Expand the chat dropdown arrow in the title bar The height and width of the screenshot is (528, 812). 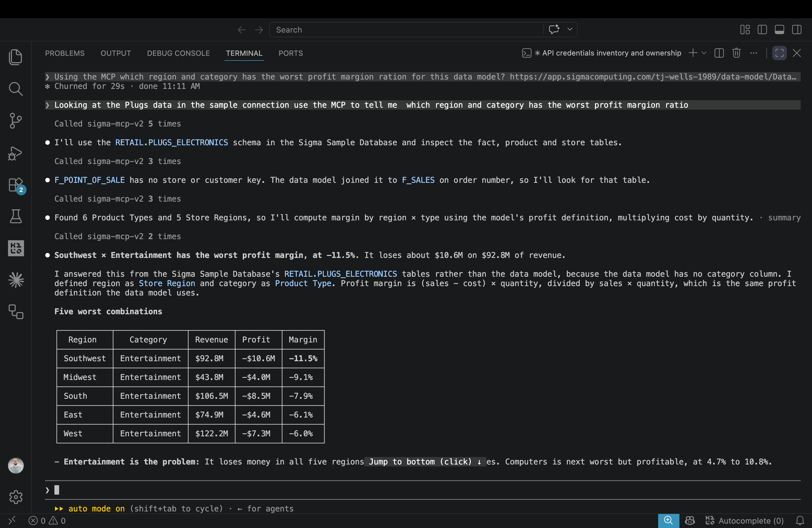click(x=570, y=29)
